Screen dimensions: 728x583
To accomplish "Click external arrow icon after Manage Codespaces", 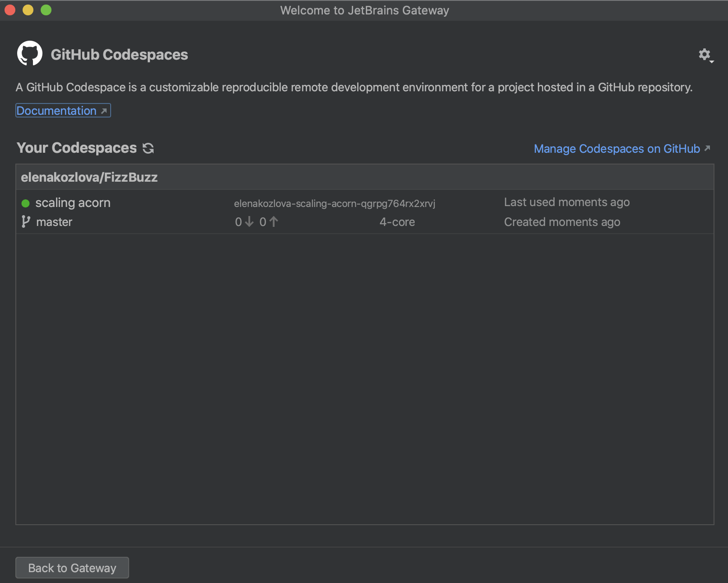I will 707,148.
